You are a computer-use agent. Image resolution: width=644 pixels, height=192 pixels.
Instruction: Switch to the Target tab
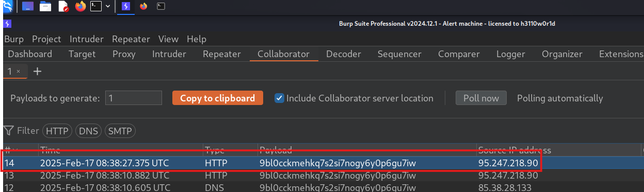(x=82, y=54)
